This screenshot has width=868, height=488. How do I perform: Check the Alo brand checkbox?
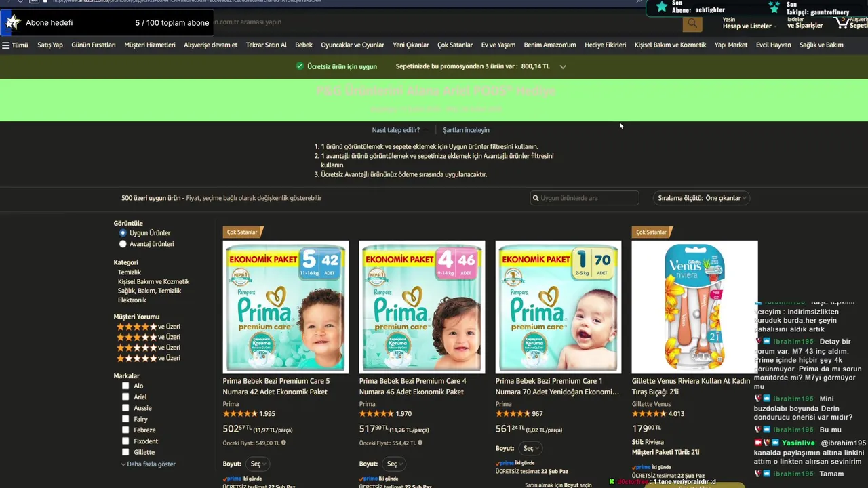tap(125, 386)
